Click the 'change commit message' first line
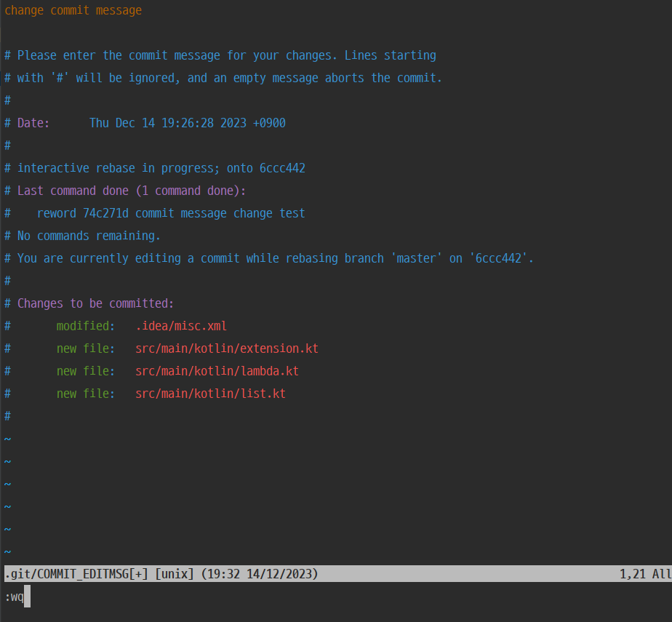Image resolution: width=672 pixels, height=622 pixels. 73,10
